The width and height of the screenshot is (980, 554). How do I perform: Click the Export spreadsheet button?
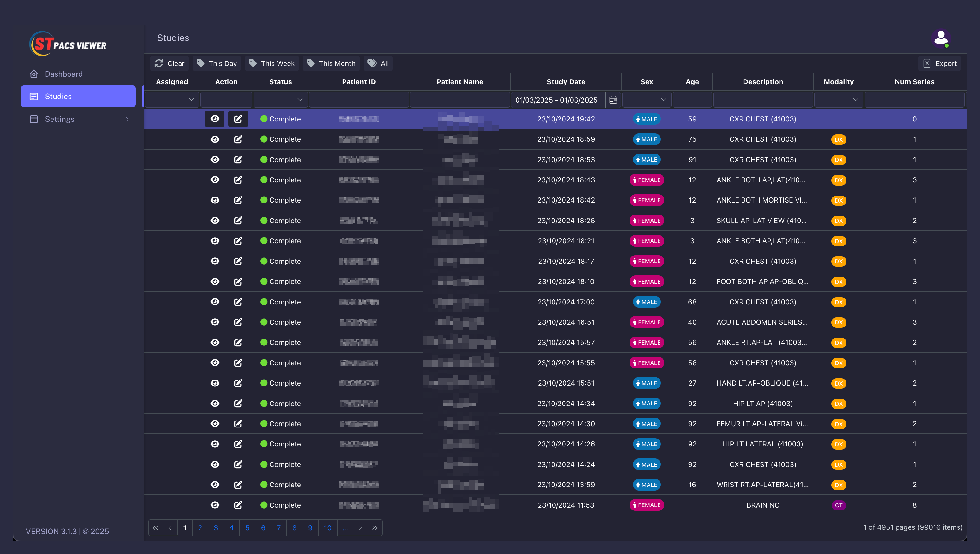point(940,63)
